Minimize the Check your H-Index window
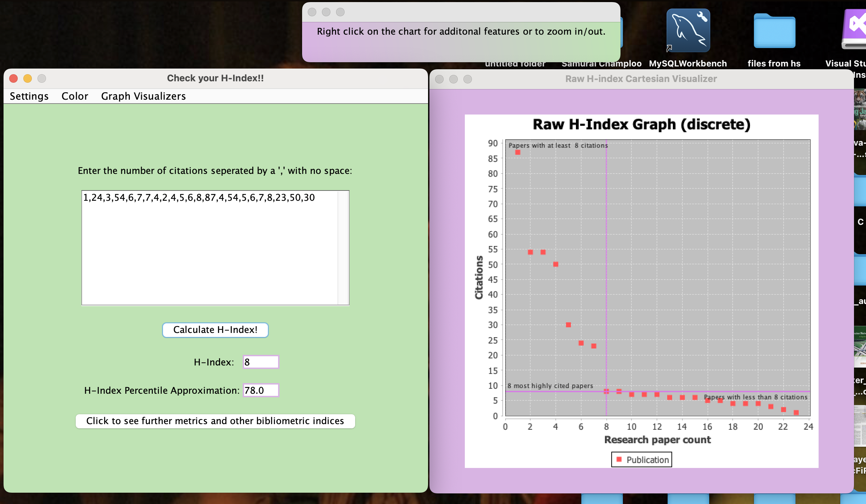This screenshot has width=866, height=504. pyautogui.click(x=28, y=78)
